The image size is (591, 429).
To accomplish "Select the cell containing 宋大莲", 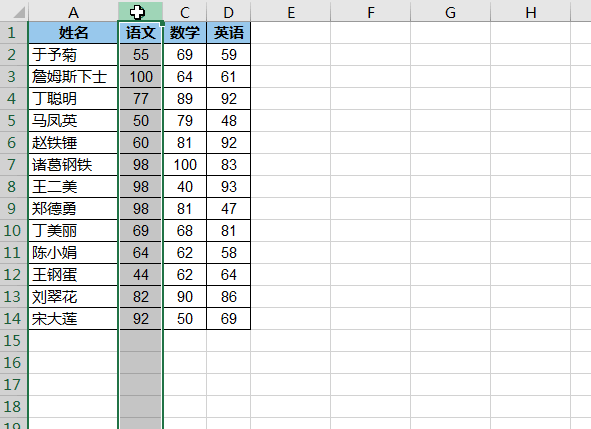I will click(x=73, y=319).
